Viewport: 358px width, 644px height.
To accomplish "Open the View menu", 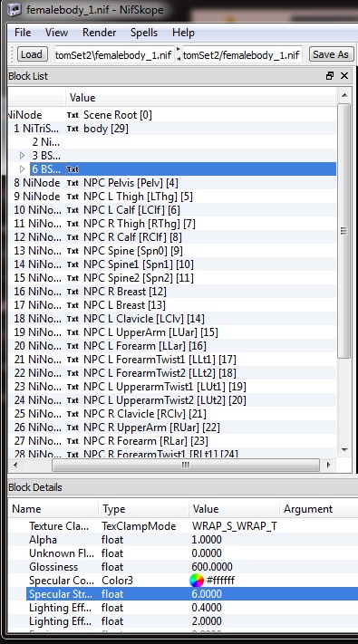I will coord(57,33).
